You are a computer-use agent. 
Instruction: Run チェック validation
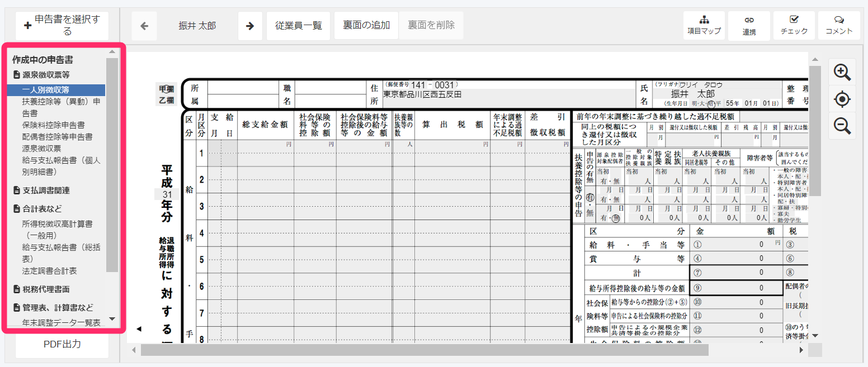click(x=794, y=26)
